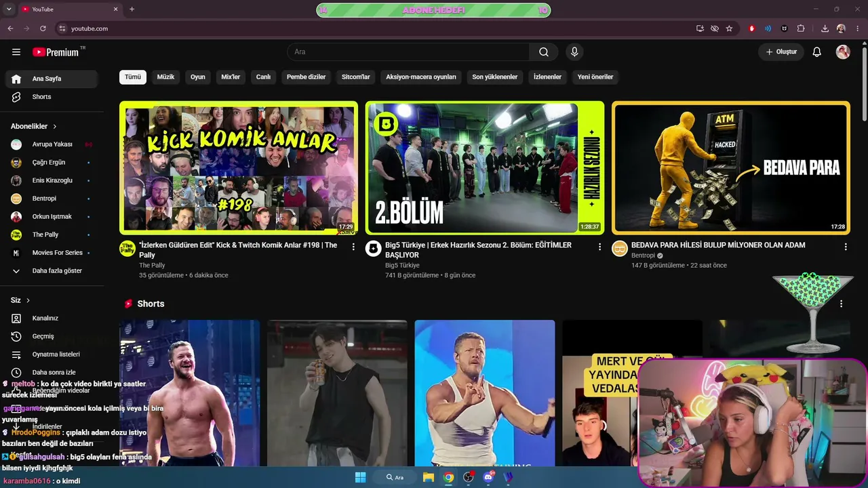868x488 pixels.
Task: Click the crossed-eye icon in address bar
Action: (x=715, y=28)
